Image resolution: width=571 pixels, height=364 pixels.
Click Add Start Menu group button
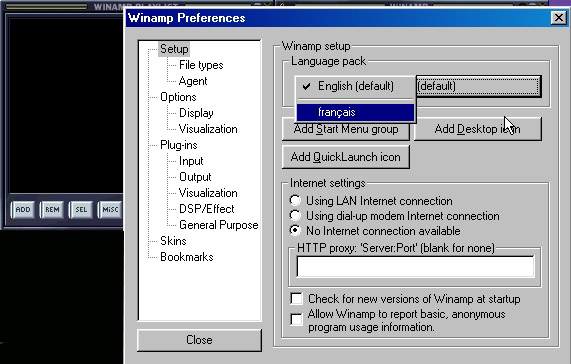click(346, 129)
